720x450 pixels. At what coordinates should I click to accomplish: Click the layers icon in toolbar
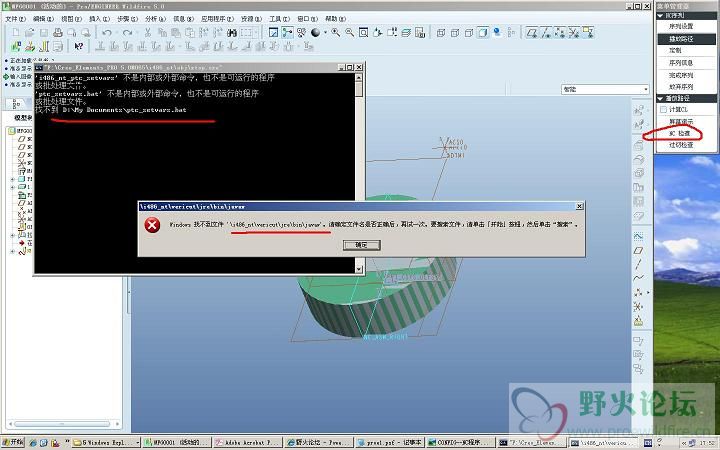(406, 33)
